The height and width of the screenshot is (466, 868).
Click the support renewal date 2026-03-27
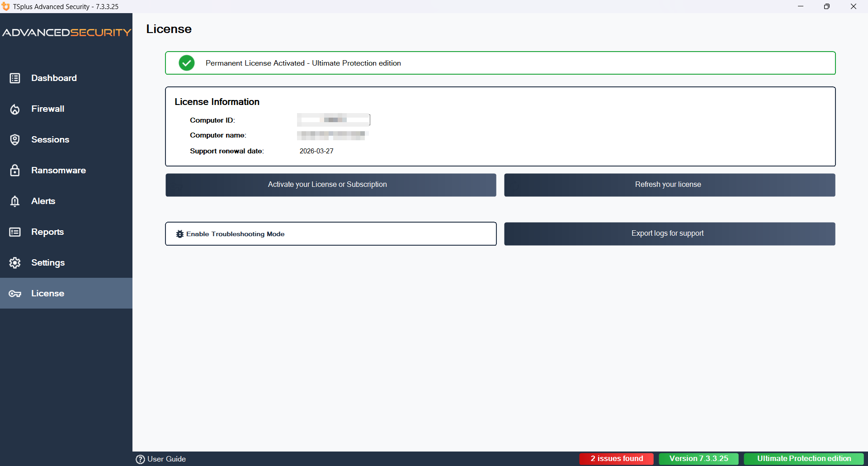(316, 151)
